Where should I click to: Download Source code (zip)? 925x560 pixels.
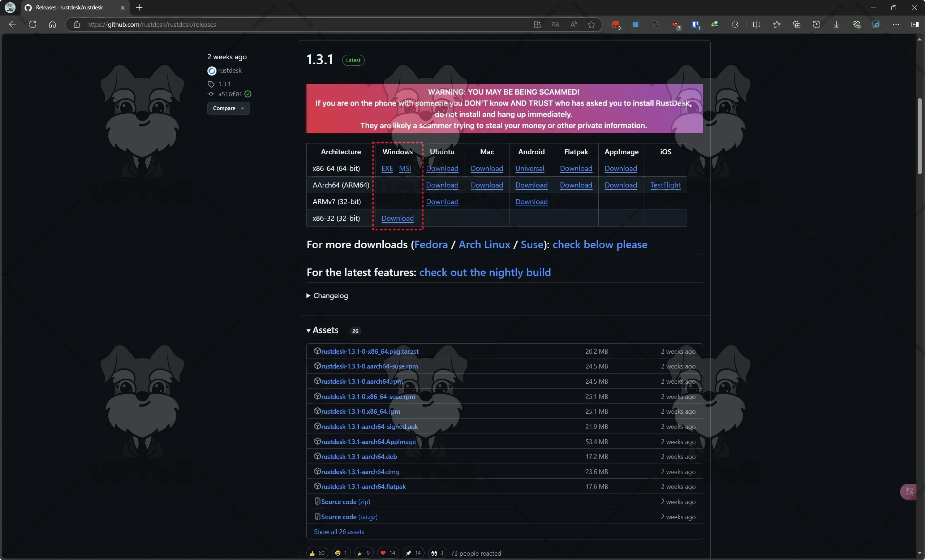[x=345, y=501]
